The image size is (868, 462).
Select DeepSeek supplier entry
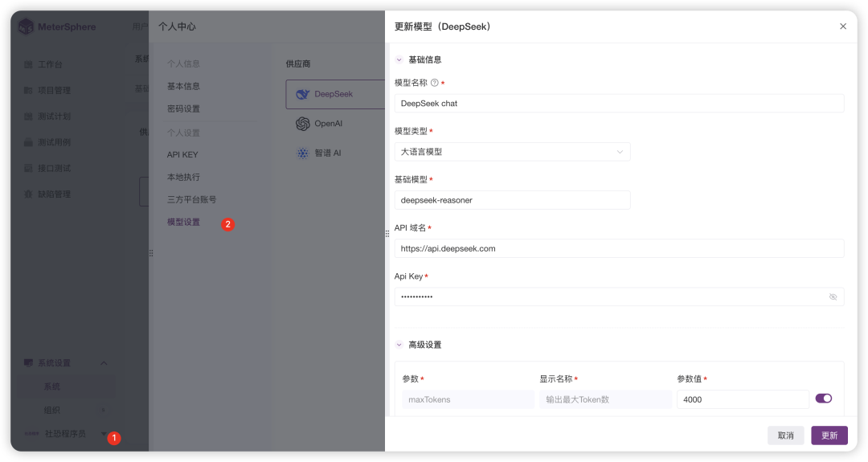335,94
